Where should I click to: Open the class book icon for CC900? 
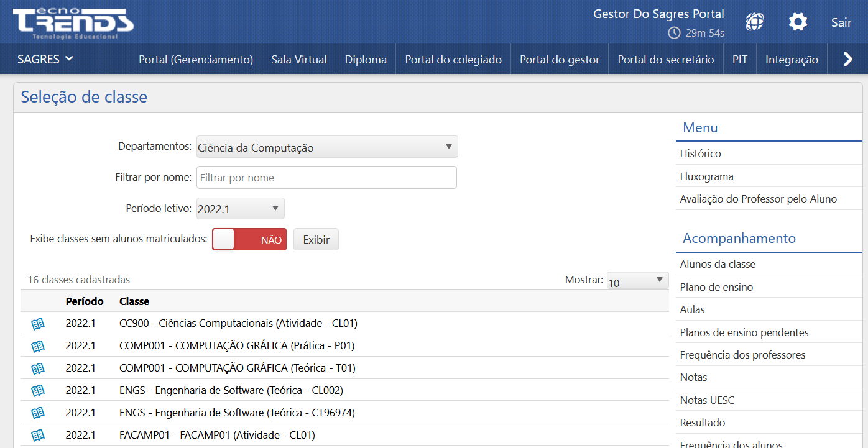(38, 323)
